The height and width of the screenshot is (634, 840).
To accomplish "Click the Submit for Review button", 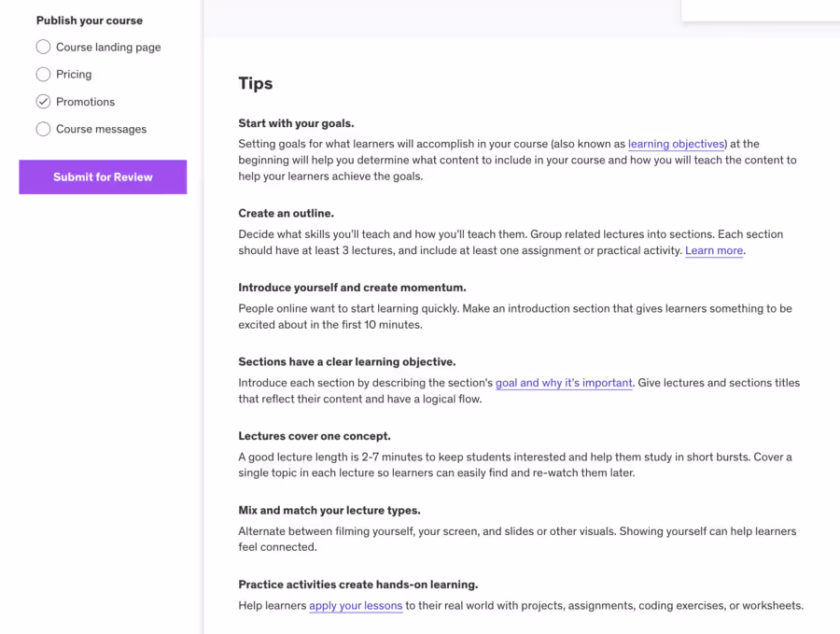I will [103, 177].
